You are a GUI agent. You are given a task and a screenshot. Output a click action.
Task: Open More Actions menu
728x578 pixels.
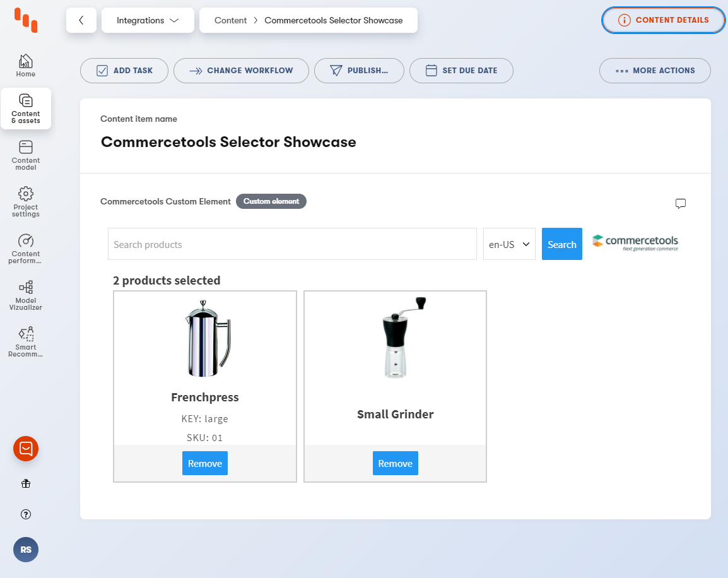point(655,71)
